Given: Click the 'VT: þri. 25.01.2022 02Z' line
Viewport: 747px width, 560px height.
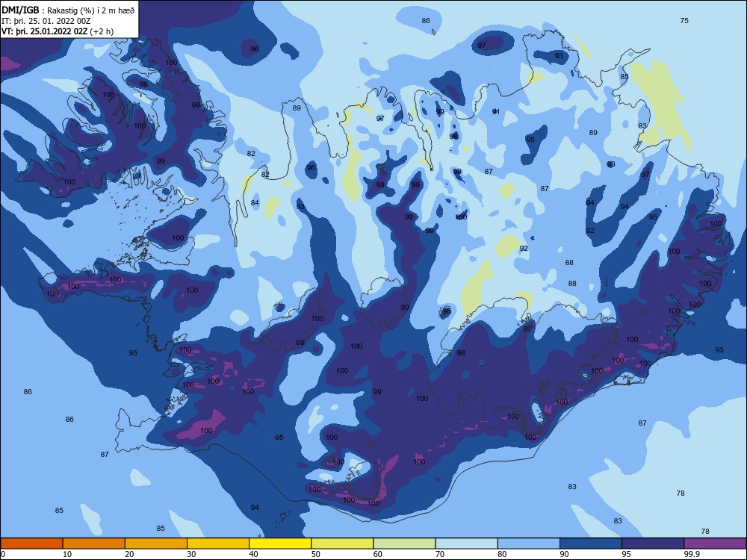Looking at the screenshot, I should (58, 32).
